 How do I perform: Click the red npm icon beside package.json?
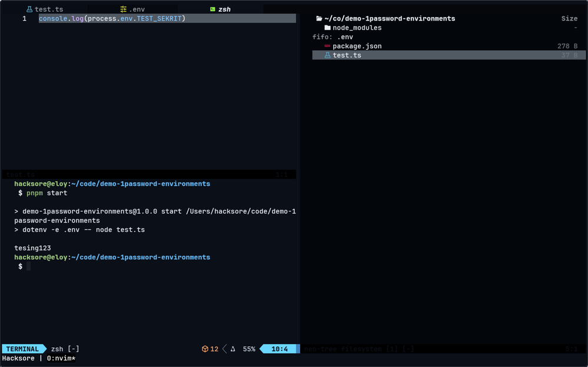(x=327, y=46)
